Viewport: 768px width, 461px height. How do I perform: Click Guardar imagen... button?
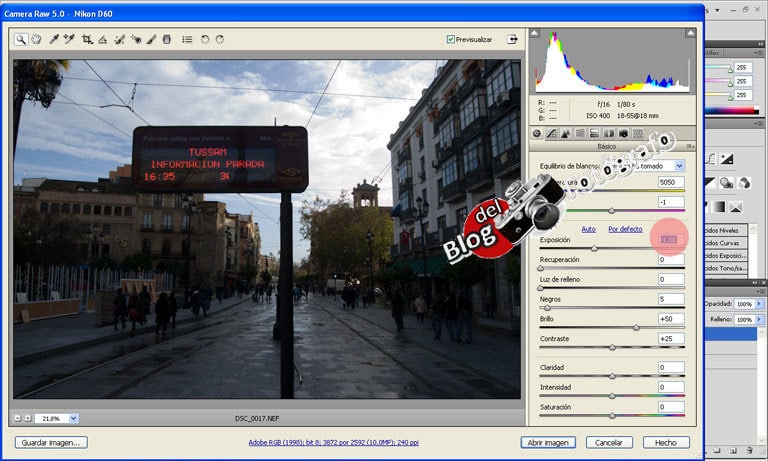click(51, 442)
